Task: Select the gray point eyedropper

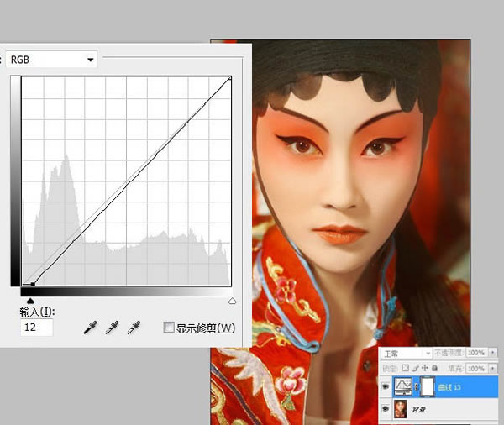Action: point(112,328)
